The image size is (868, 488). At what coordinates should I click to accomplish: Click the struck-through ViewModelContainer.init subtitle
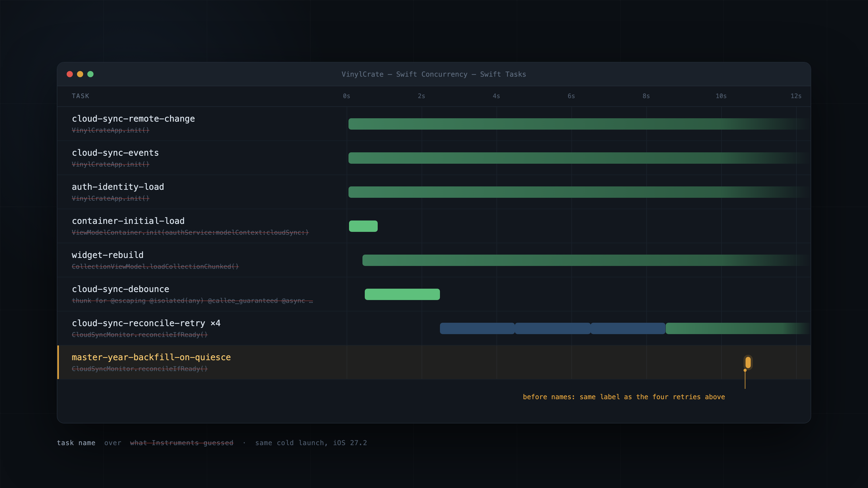click(190, 232)
